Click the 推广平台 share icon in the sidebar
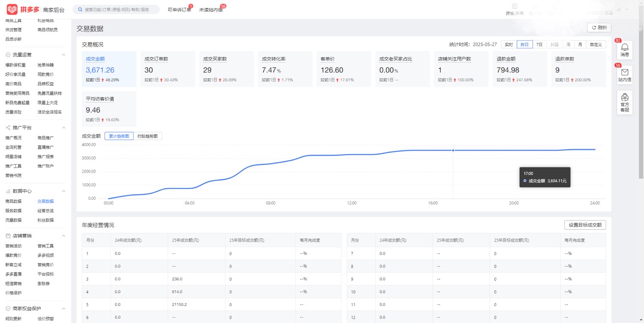644x323 pixels. tap(8, 127)
